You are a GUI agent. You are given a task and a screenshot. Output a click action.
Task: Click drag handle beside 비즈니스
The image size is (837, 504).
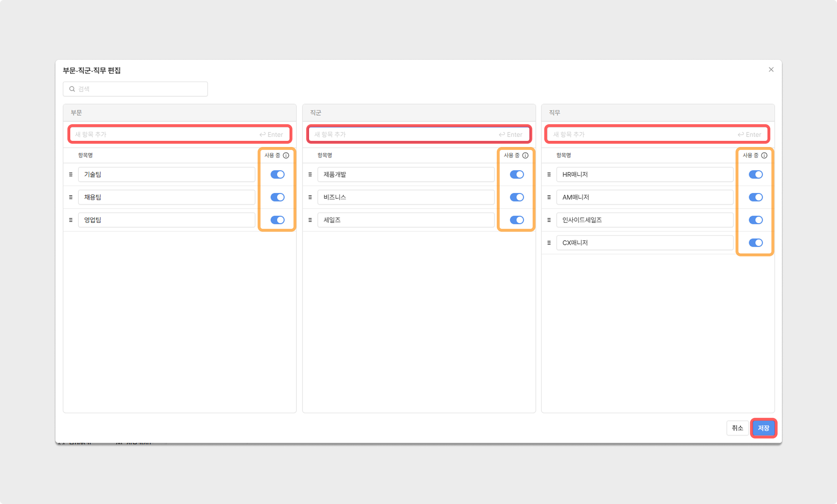(310, 197)
